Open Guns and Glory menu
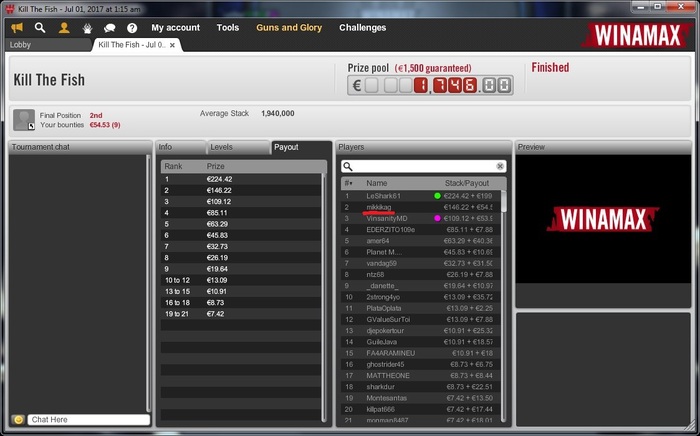 289,28
